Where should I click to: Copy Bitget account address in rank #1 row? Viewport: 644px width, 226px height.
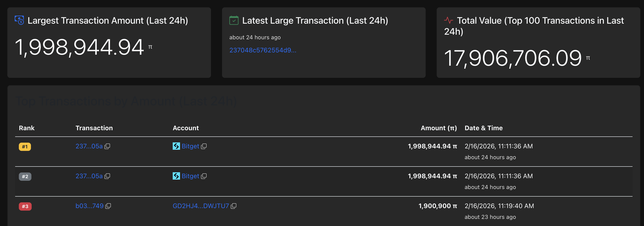(204, 146)
